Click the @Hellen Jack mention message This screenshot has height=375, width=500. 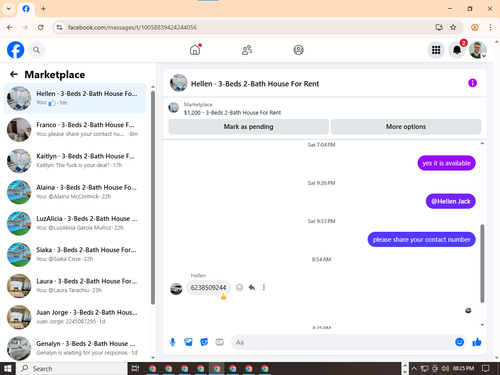tap(450, 201)
